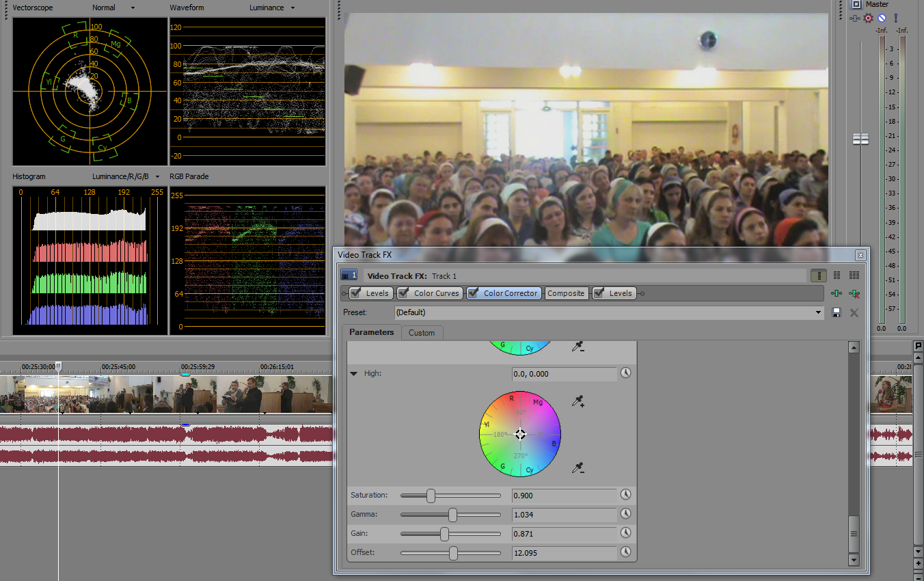Adjust the Gain slider
The height and width of the screenshot is (581, 924).
coord(444,533)
